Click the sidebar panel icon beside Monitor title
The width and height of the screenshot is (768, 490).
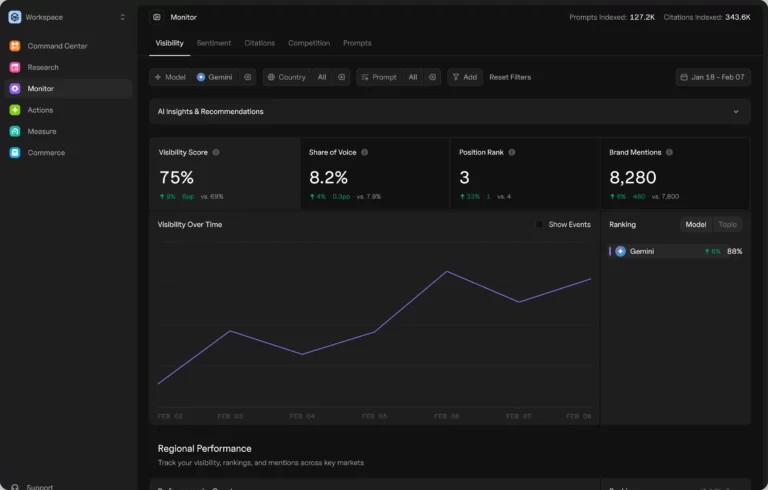[157, 17]
